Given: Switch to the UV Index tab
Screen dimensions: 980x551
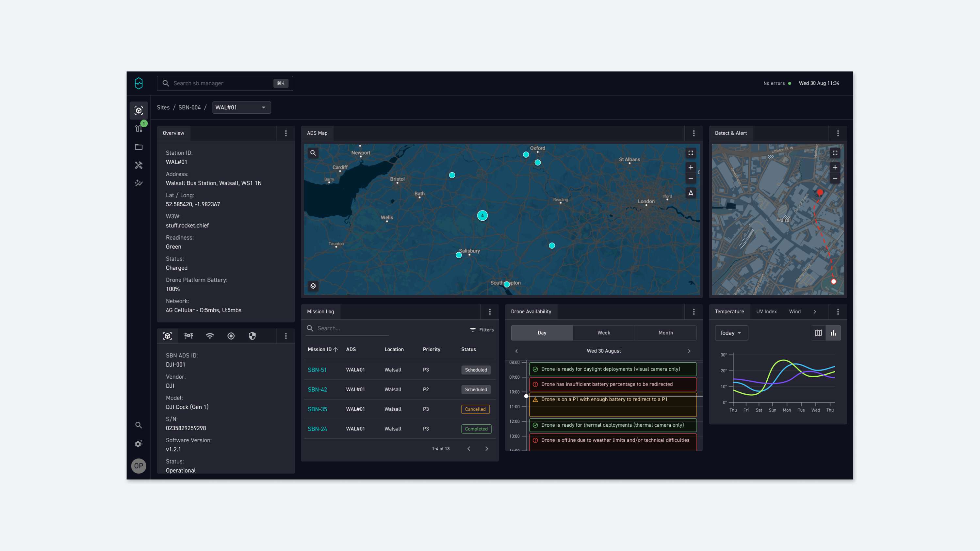Looking at the screenshot, I should point(766,312).
